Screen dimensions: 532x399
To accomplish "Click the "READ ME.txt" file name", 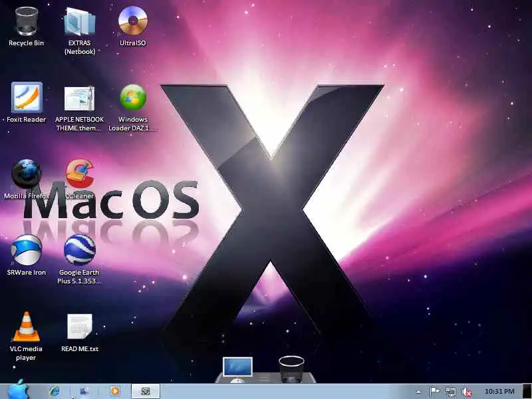I will click(x=80, y=348).
